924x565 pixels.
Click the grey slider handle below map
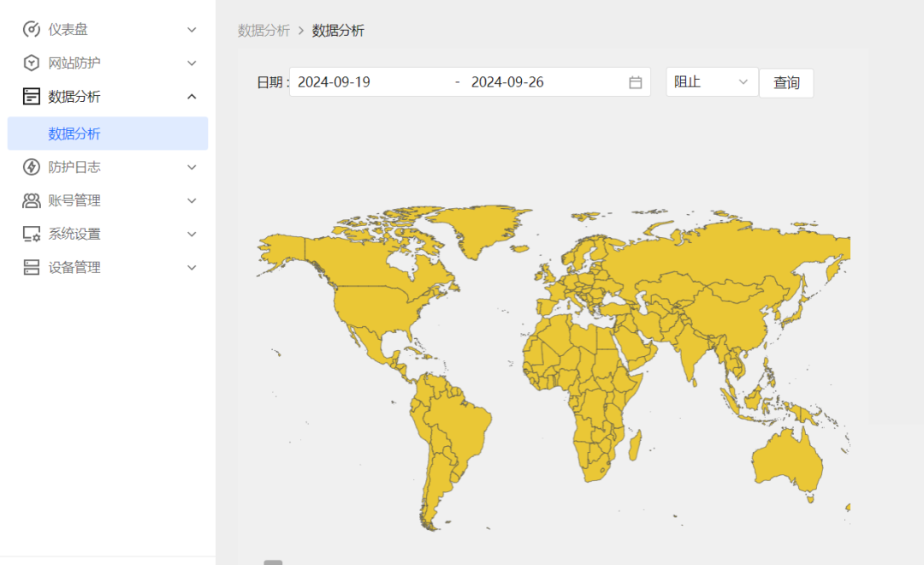[273, 562]
